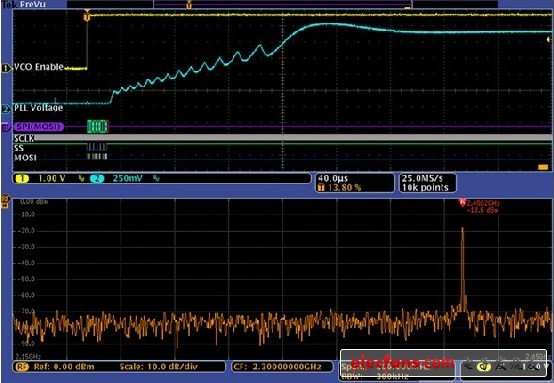Select the MOSI digital channel row

coord(283,157)
